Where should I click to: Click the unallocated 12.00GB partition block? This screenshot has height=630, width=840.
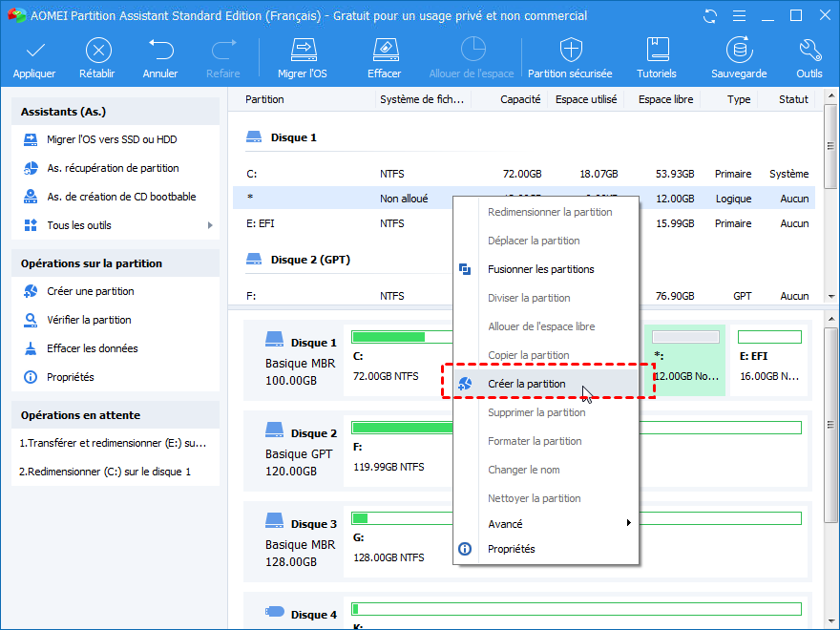pos(685,360)
